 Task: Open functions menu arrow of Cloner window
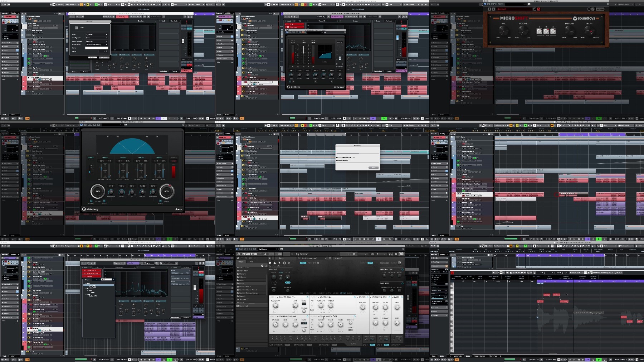[x=183, y=125]
